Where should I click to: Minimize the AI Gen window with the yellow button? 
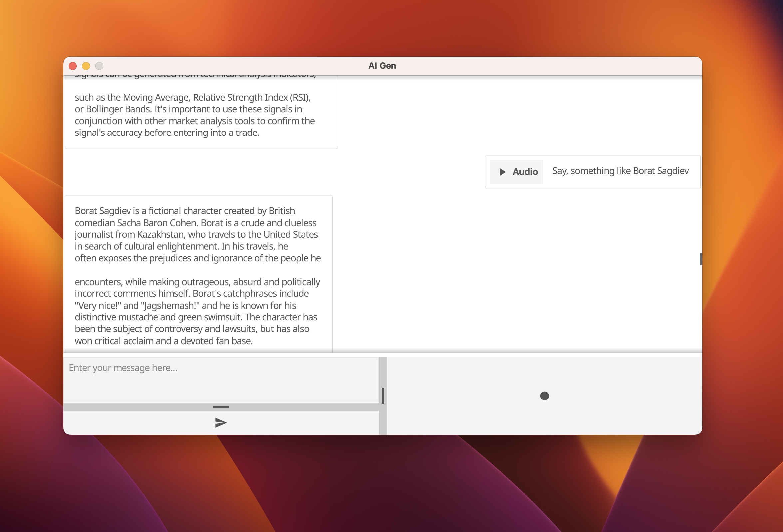86,66
